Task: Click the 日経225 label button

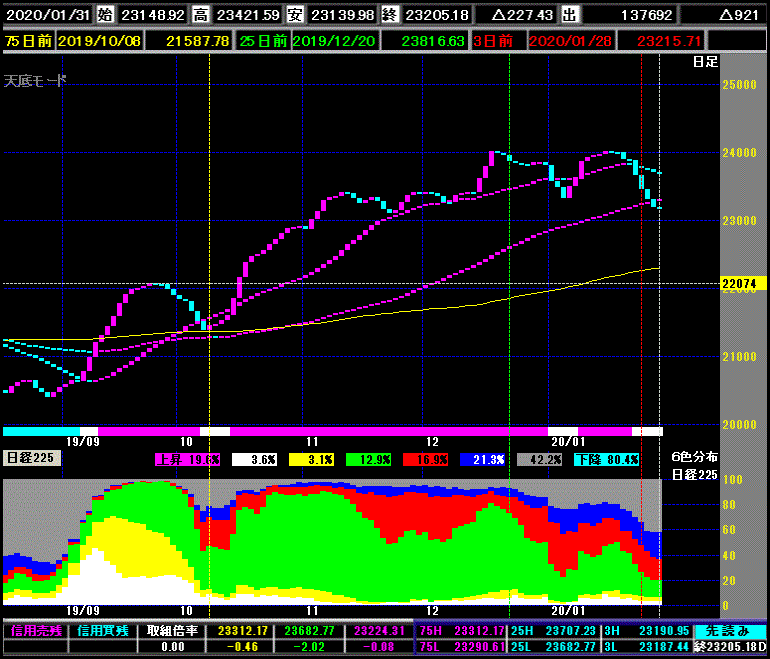Action: (33, 458)
